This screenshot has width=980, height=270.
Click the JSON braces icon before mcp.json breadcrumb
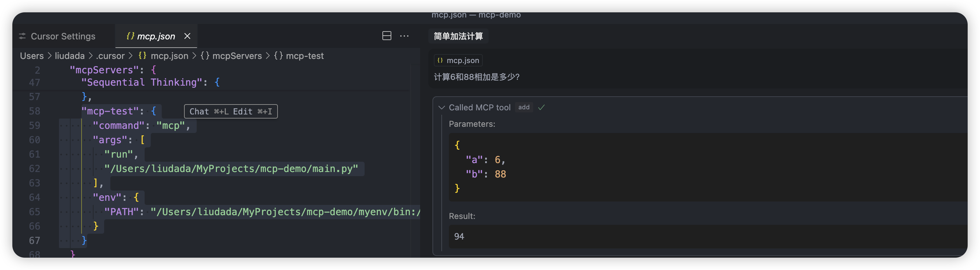142,56
